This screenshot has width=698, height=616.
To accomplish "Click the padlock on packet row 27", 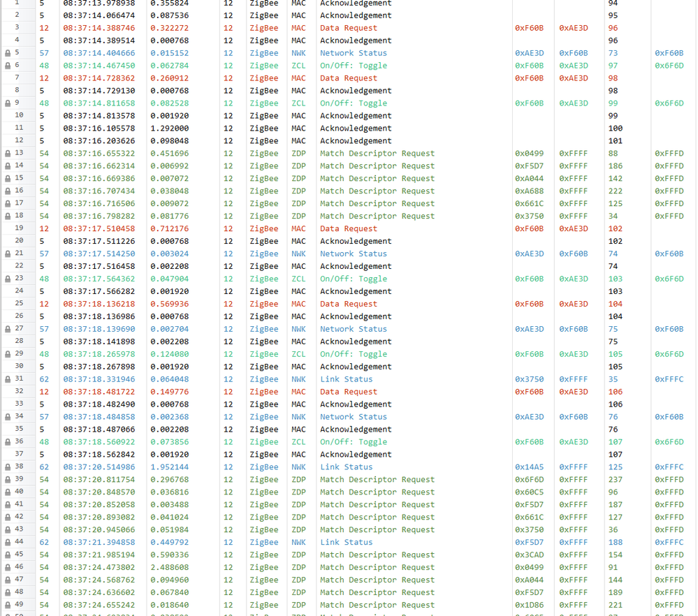I will (x=8, y=329).
